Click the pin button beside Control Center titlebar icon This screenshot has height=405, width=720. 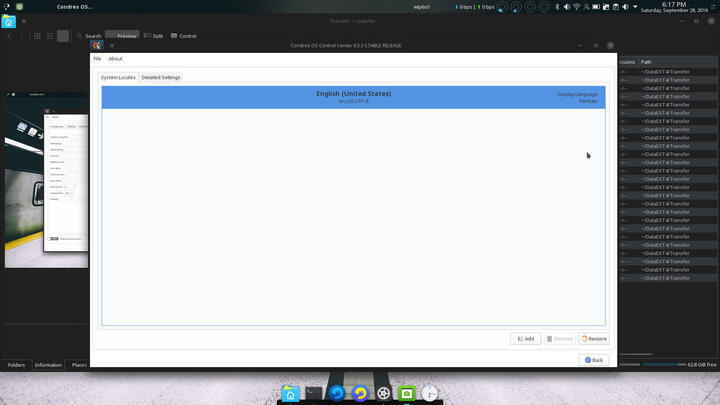[112, 45]
